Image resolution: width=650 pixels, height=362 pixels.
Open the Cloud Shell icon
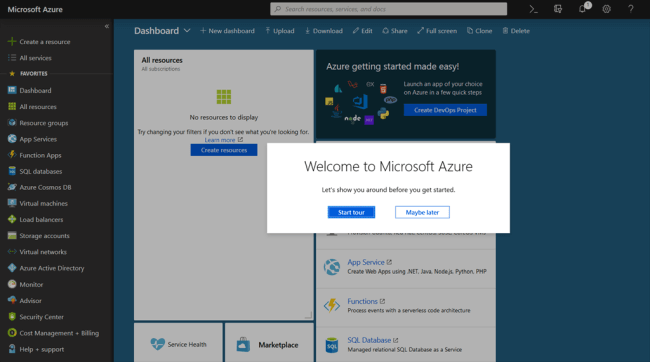533,9
